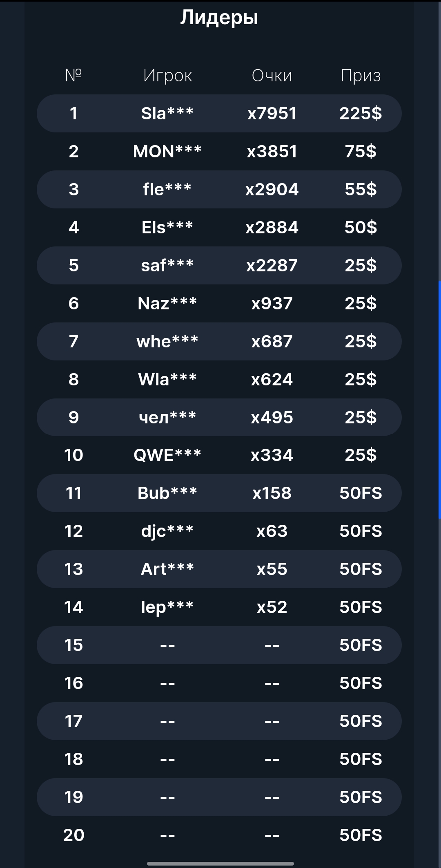Select player djc*** row

(x=167, y=531)
